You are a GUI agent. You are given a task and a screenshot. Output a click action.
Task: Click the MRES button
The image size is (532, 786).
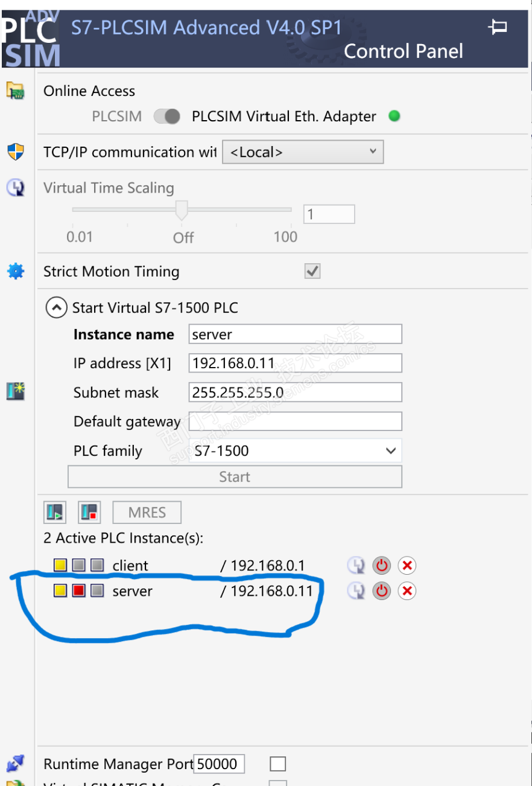click(147, 513)
